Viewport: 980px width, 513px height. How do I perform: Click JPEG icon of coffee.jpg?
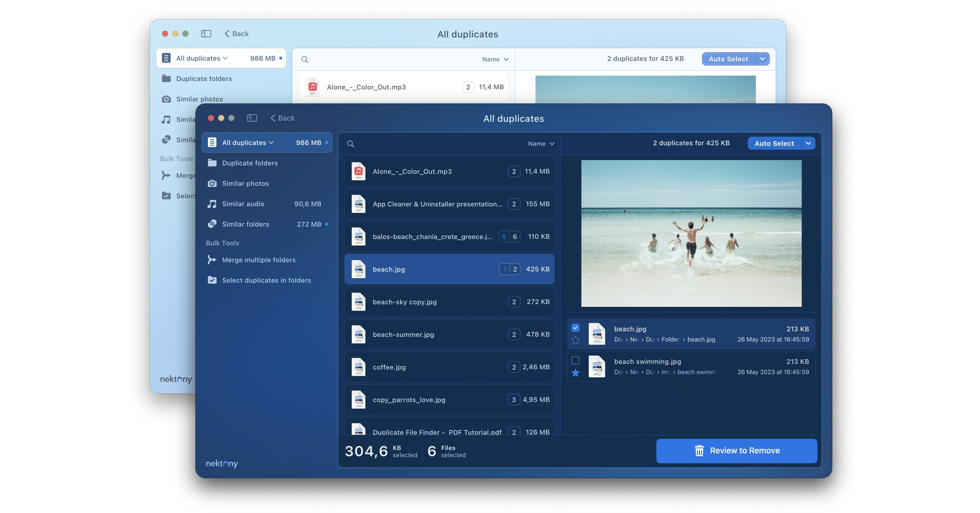point(358,368)
